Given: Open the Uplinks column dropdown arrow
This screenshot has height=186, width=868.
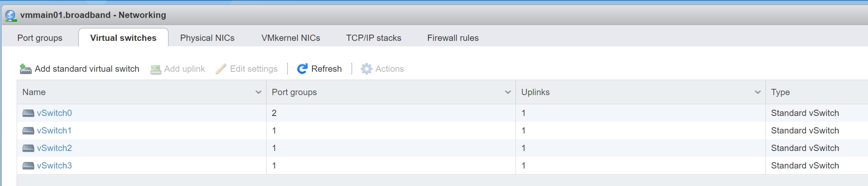Looking at the screenshot, I should click(757, 92).
